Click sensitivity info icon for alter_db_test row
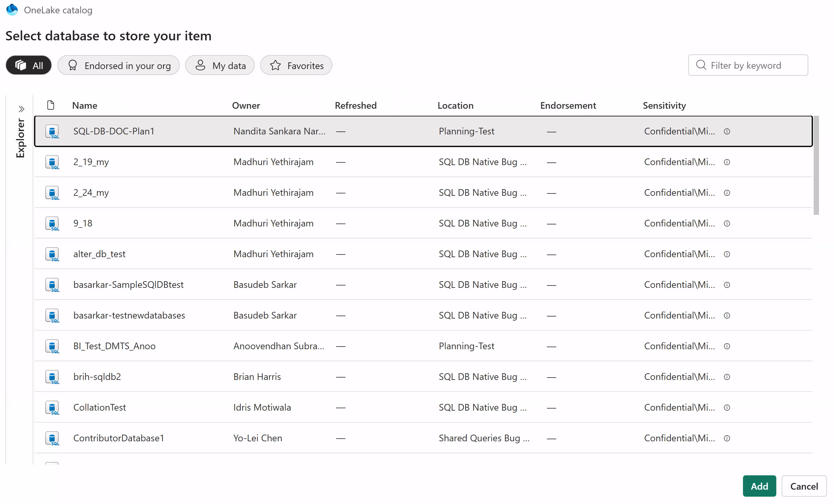Screen dimensions: 834x504 (727, 254)
